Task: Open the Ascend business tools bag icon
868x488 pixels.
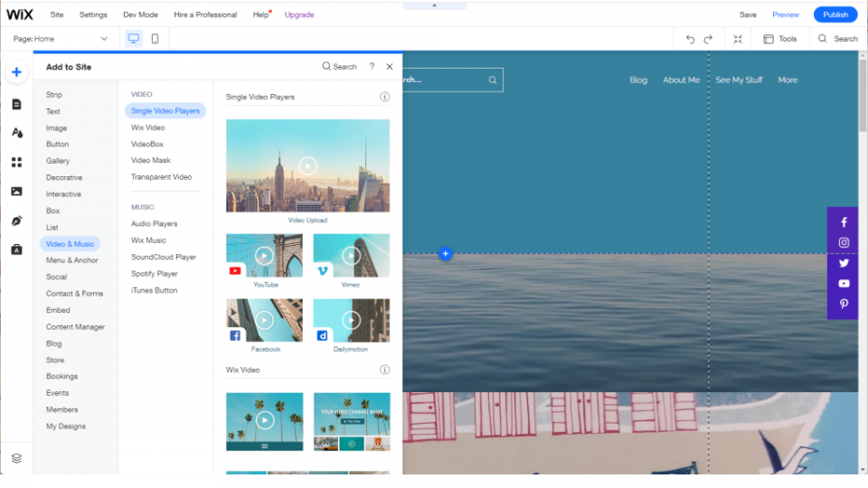Action: click(x=16, y=249)
